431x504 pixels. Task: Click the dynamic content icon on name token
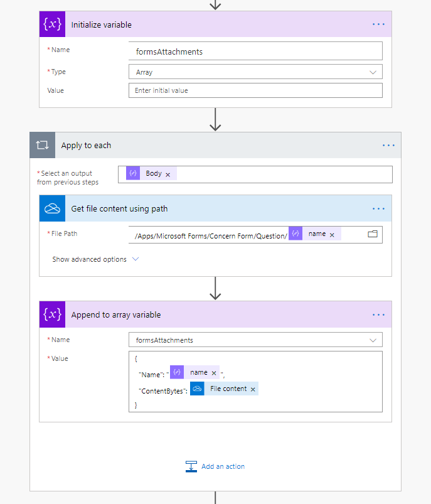pyautogui.click(x=295, y=233)
